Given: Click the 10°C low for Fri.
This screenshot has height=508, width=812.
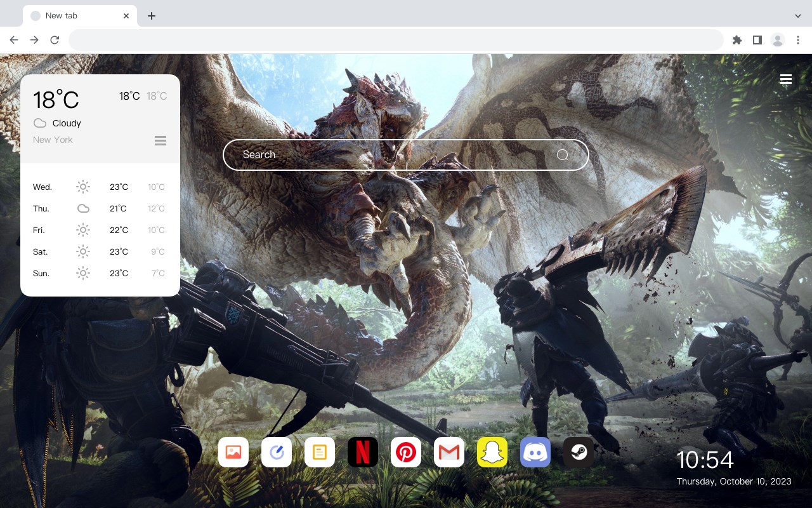Looking at the screenshot, I should point(156,230).
